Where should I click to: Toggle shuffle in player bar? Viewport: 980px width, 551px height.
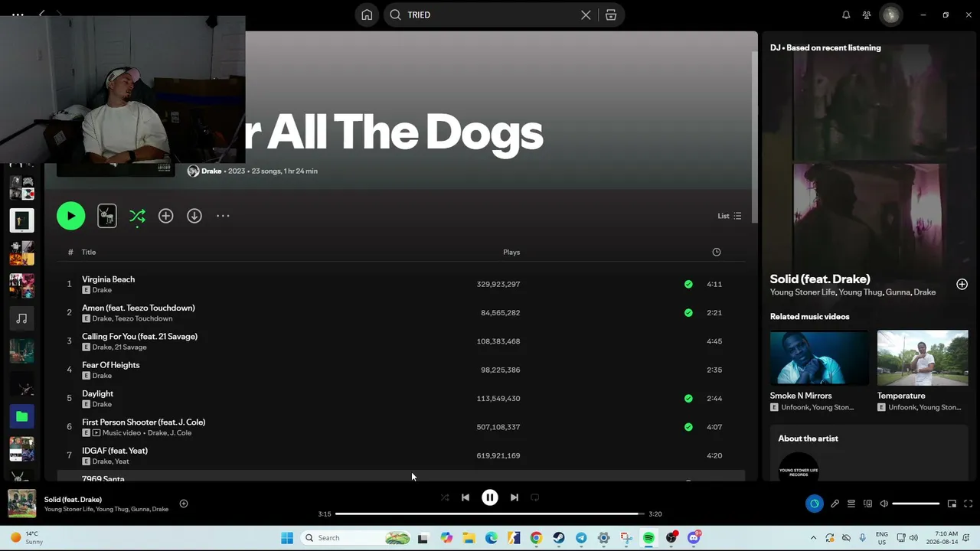pos(445,497)
